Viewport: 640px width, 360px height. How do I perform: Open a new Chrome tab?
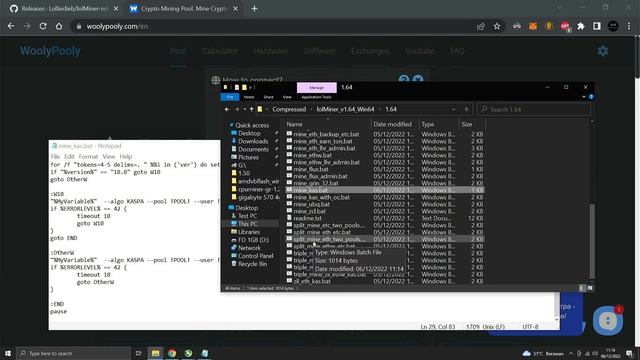click(x=254, y=9)
